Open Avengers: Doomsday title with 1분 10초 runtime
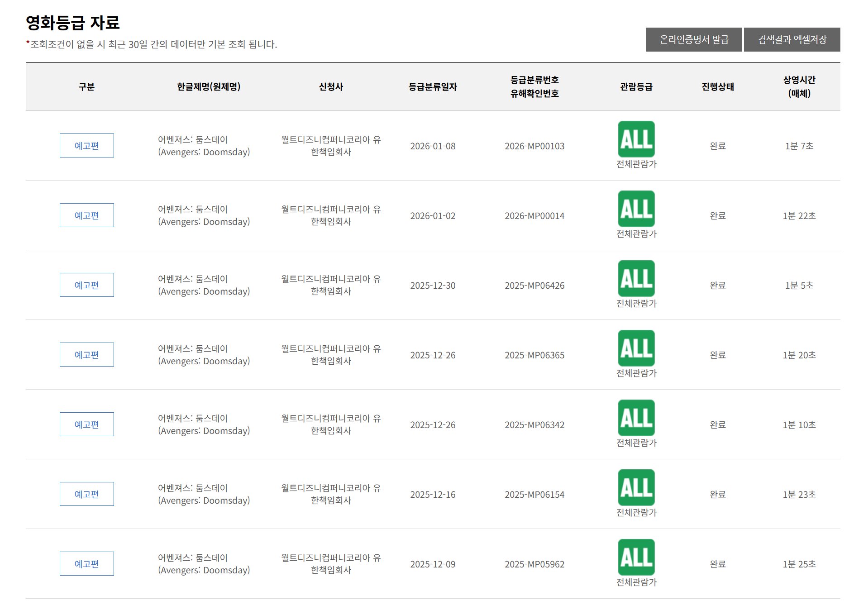868x610 pixels. pyautogui.click(x=204, y=424)
